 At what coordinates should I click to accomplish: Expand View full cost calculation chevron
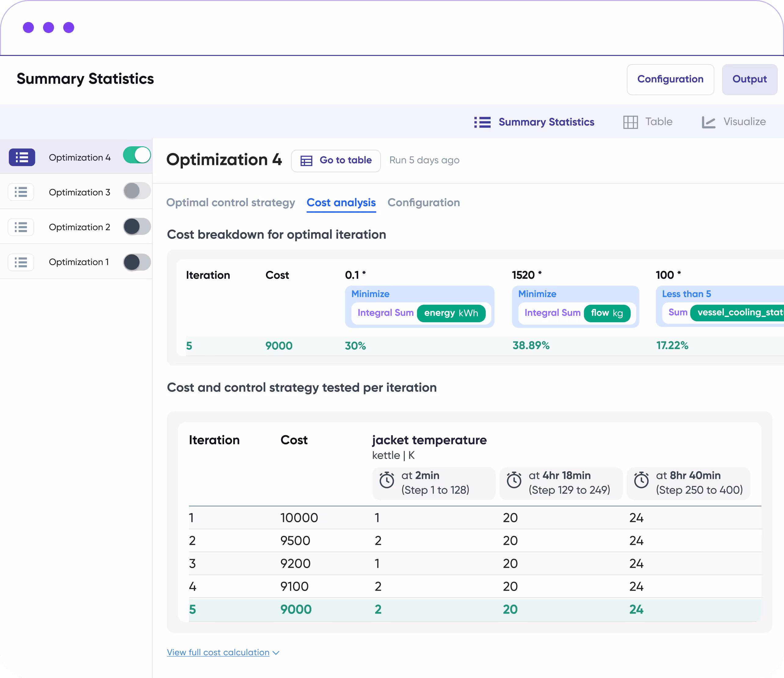[x=276, y=653]
